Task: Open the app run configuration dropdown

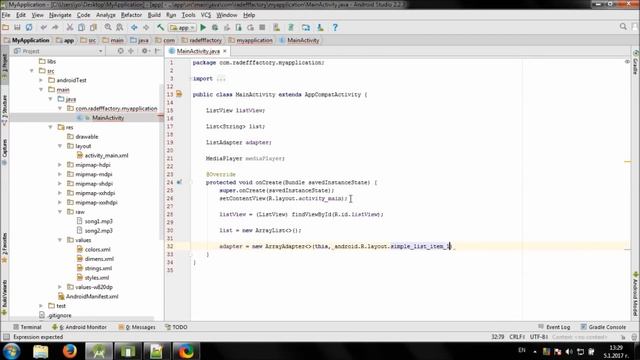Action: pos(182,28)
